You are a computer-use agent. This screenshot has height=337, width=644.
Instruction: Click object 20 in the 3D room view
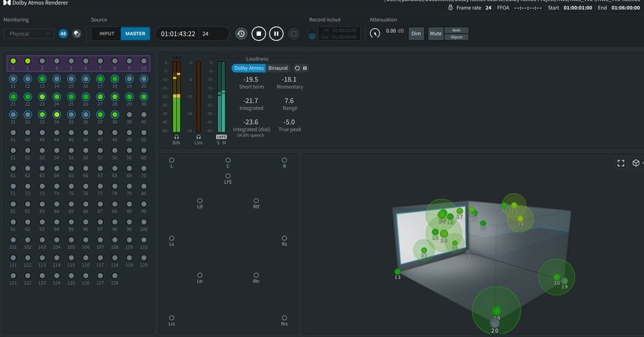coord(494,324)
